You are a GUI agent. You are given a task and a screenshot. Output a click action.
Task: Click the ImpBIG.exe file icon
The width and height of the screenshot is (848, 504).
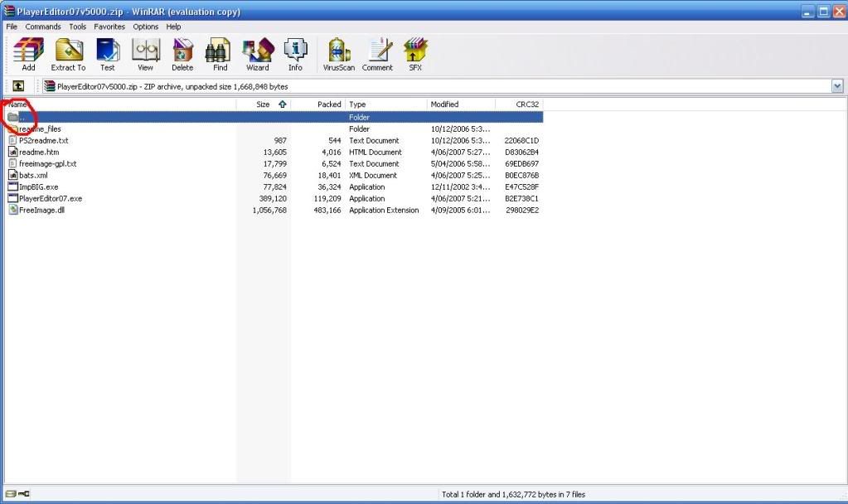coord(13,187)
